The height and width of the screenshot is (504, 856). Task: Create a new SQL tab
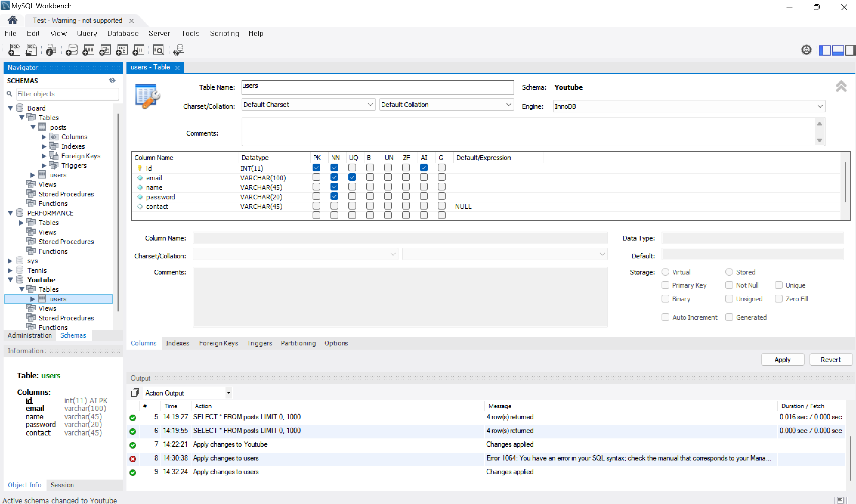(x=14, y=50)
